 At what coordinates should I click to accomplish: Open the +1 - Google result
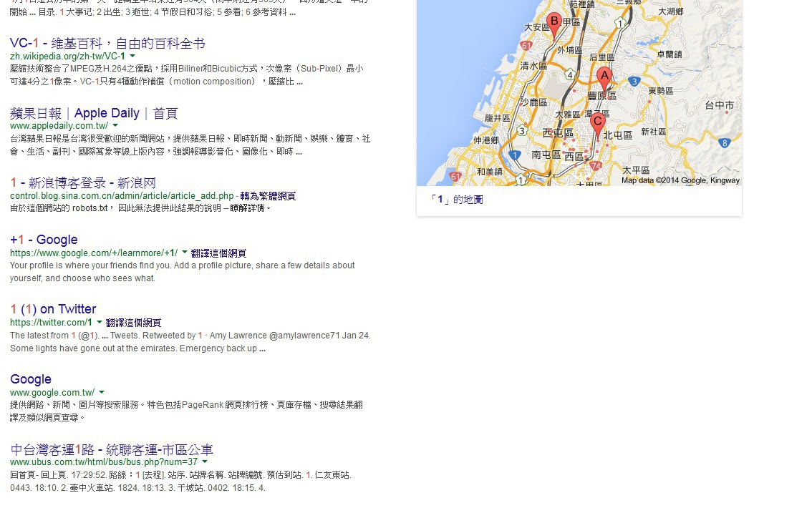44,240
